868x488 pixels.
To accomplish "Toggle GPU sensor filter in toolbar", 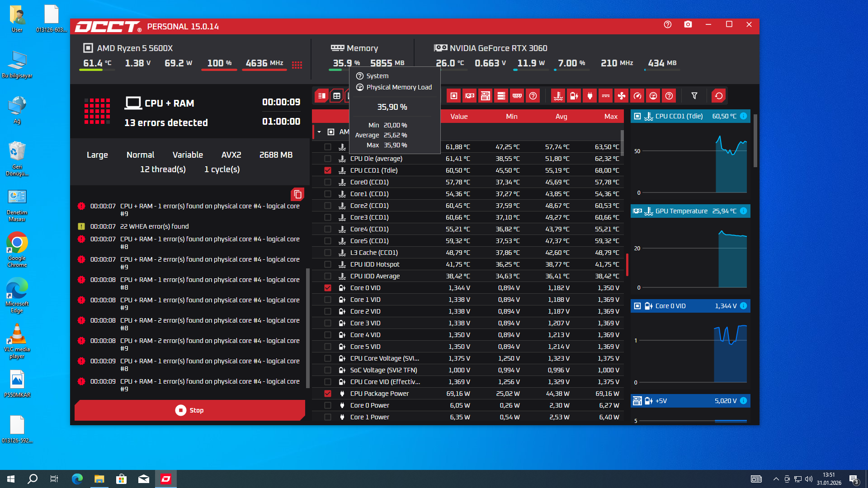I will pyautogui.click(x=470, y=96).
